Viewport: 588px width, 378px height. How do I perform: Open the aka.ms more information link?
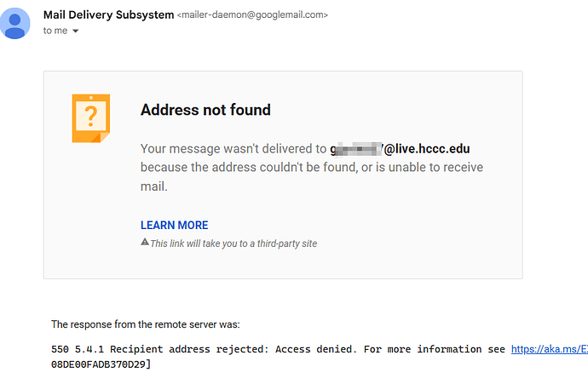[x=548, y=349]
